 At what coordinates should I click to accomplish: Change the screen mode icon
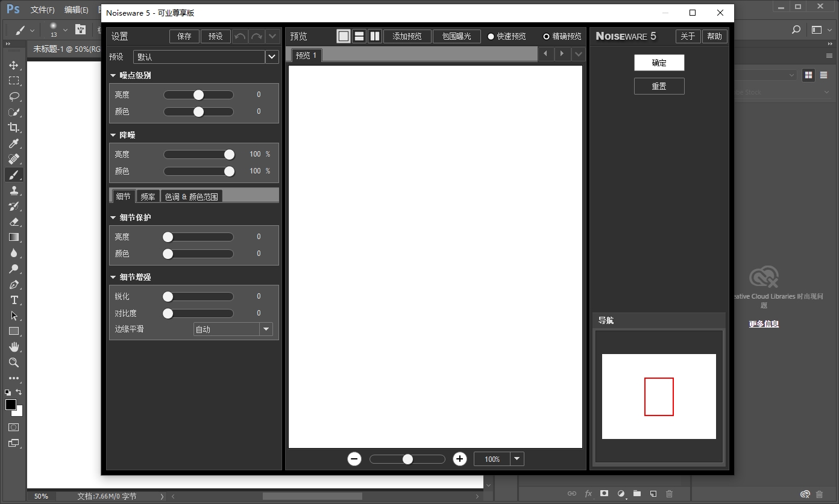13,443
